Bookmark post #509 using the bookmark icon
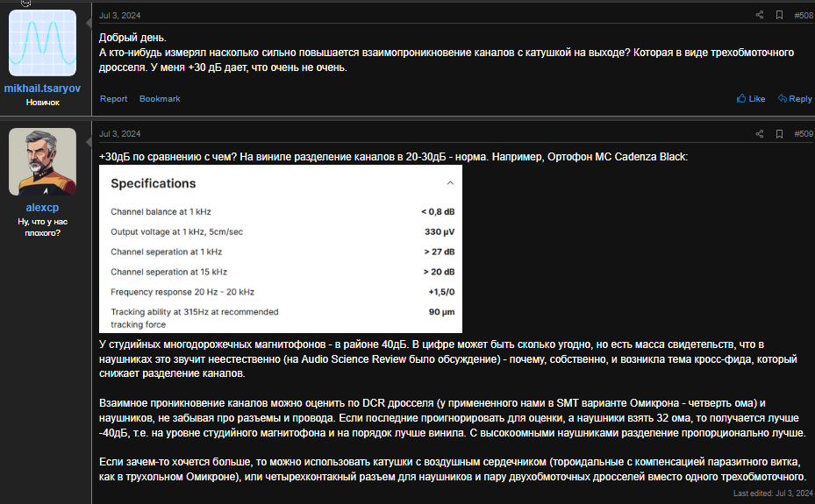This screenshot has height=504, width=815. [779, 134]
